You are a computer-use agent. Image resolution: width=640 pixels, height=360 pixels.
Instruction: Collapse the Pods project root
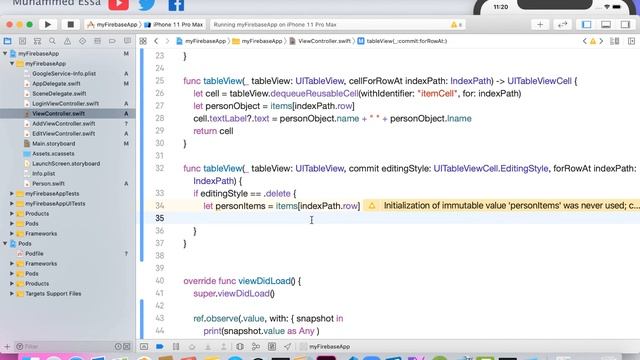click(x=5, y=243)
